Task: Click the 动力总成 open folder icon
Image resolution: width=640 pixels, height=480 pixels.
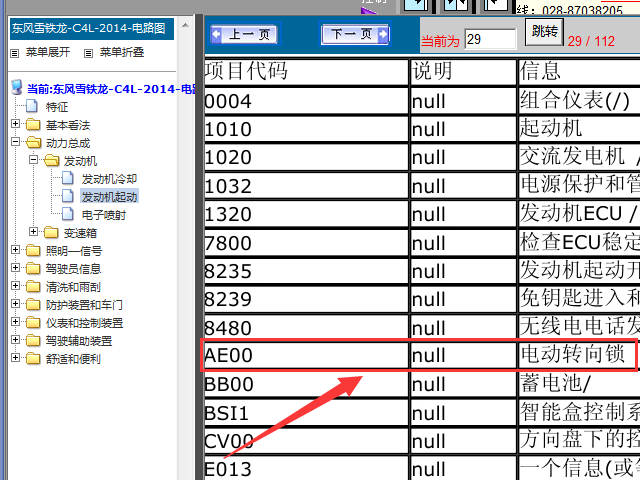Action: click(33, 142)
